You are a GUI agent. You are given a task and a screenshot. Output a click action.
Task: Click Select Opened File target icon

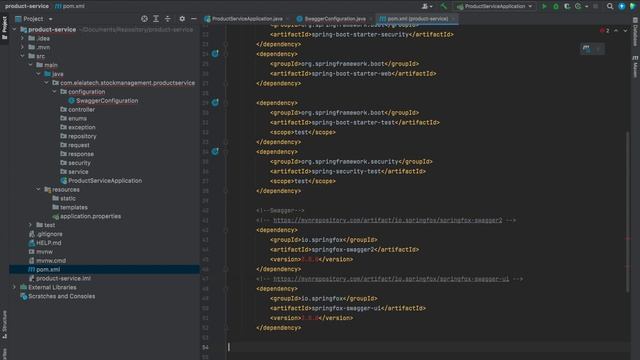(144, 19)
